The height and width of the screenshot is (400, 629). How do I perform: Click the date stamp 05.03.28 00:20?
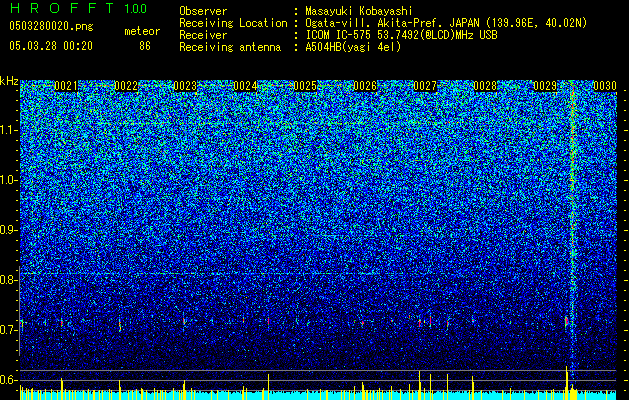click(x=51, y=46)
